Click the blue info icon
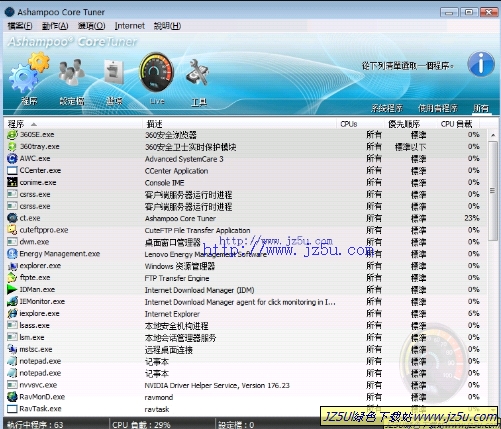The image size is (501, 429). 481,64
